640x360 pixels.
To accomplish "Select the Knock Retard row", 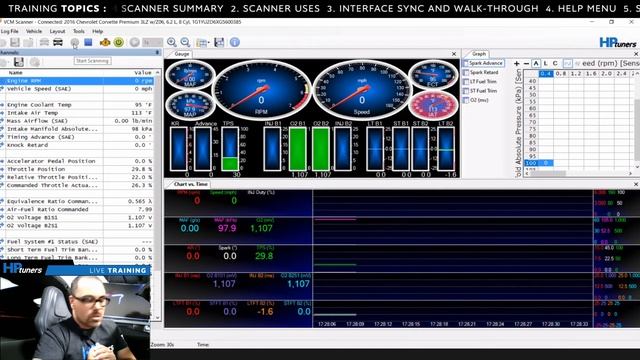I will pos(77,145).
